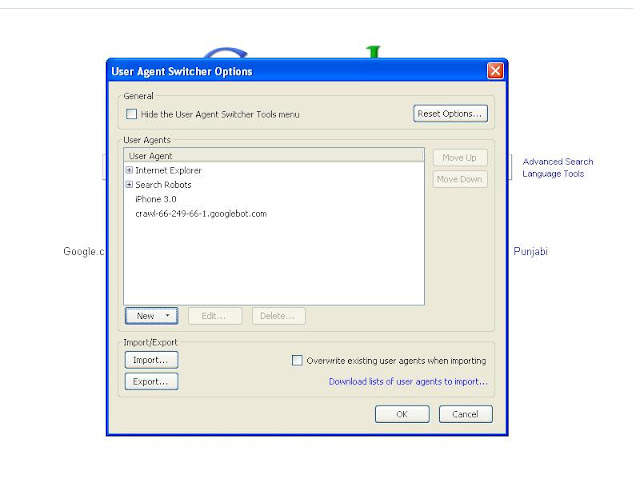Click the Export button
Screen dimensions: 640x487
151,381
